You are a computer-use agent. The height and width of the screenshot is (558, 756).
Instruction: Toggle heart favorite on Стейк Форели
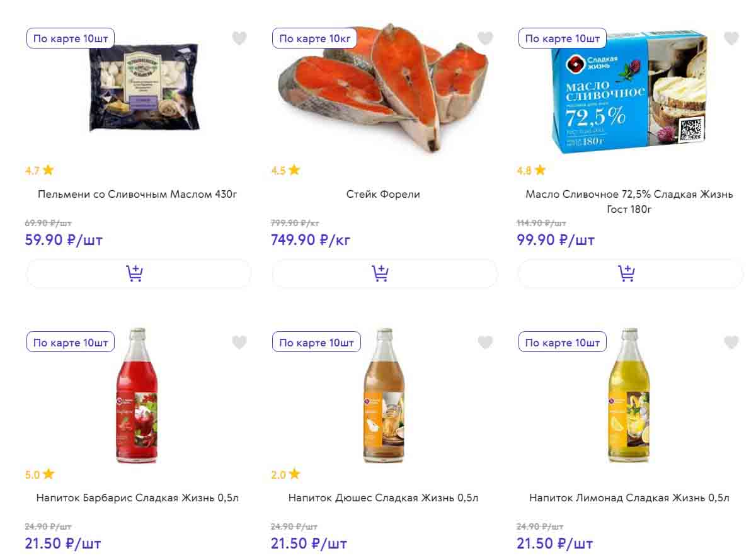coord(485,38)
